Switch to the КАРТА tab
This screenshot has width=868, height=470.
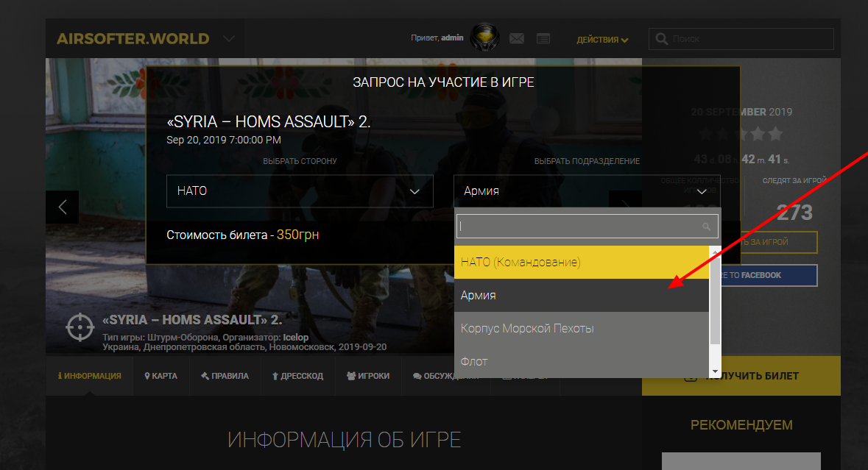point(161,376)
